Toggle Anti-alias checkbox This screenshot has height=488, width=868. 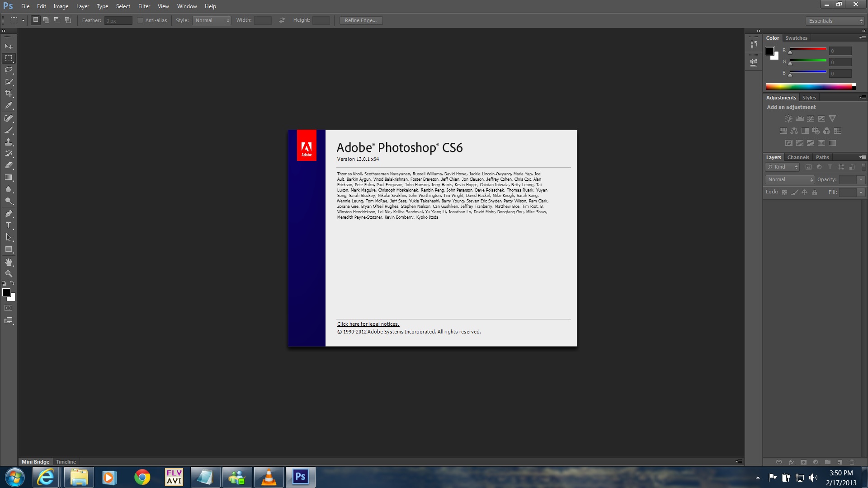(137, 20)
